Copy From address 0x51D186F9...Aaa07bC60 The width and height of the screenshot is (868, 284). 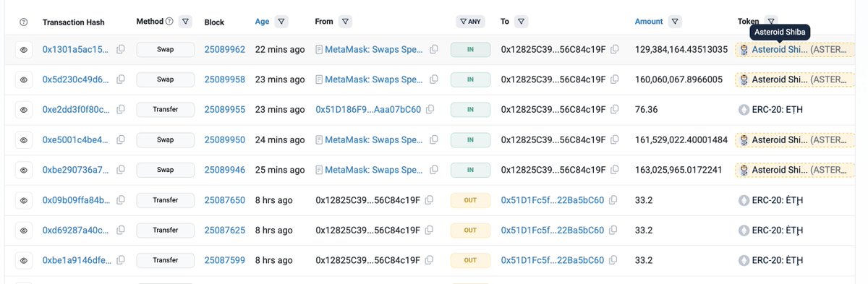pos(430,110)
